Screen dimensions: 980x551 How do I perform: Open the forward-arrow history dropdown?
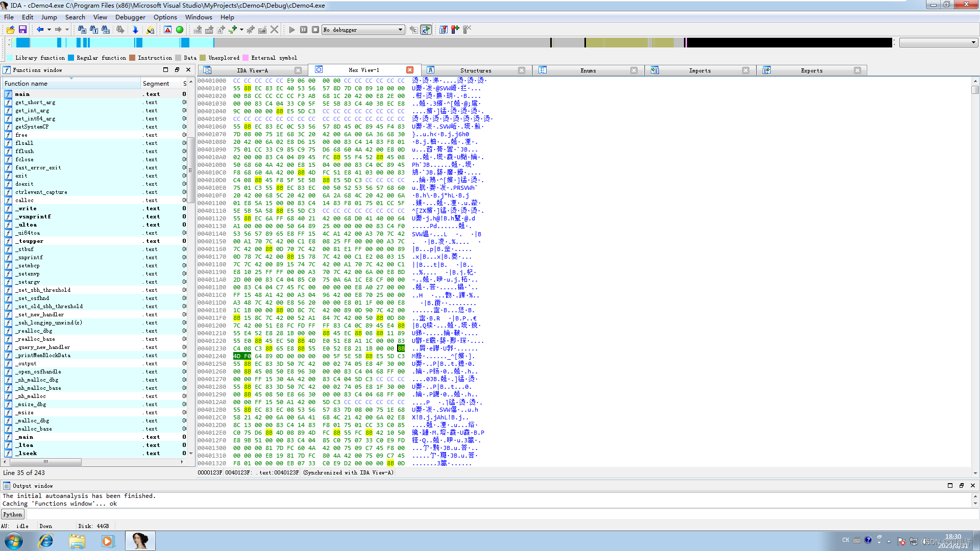click(67, 30)
